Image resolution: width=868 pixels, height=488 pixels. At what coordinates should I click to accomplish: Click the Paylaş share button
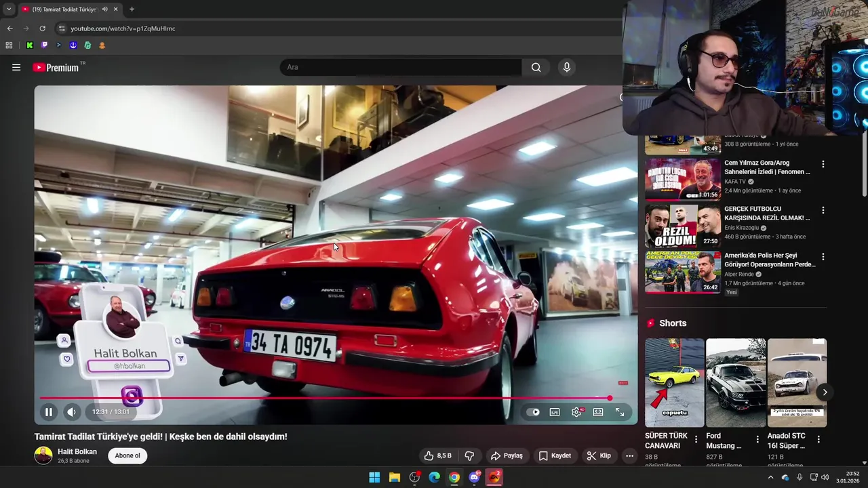(x=507, y=455)
